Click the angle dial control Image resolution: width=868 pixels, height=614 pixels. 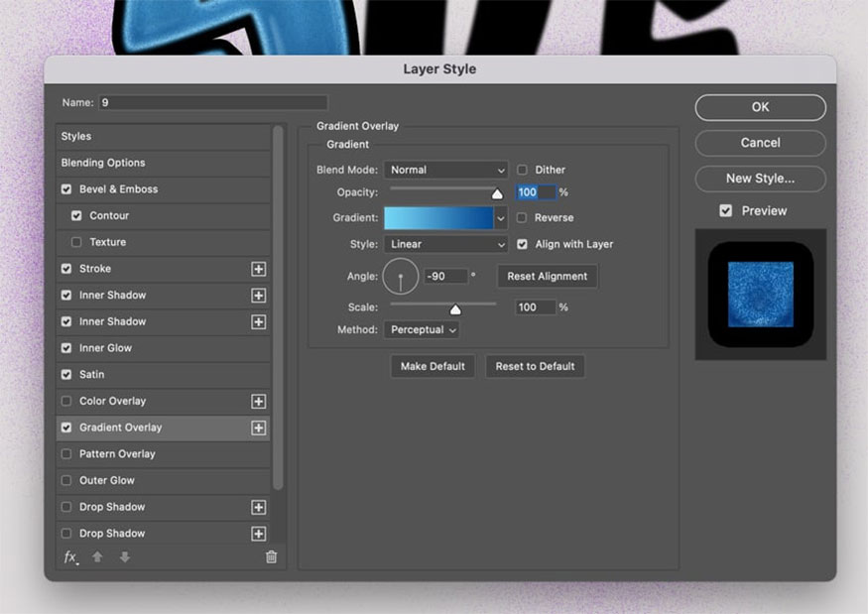pyautogui.click(x=401, y=277)
